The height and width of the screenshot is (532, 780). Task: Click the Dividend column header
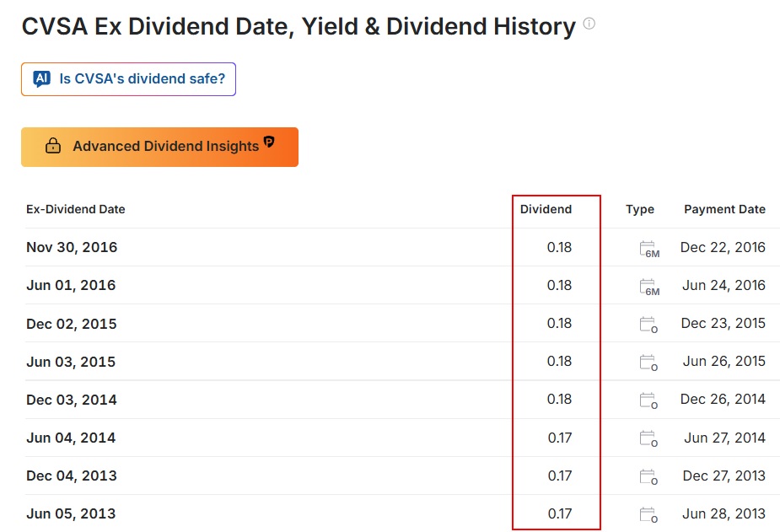coord(546,209)
